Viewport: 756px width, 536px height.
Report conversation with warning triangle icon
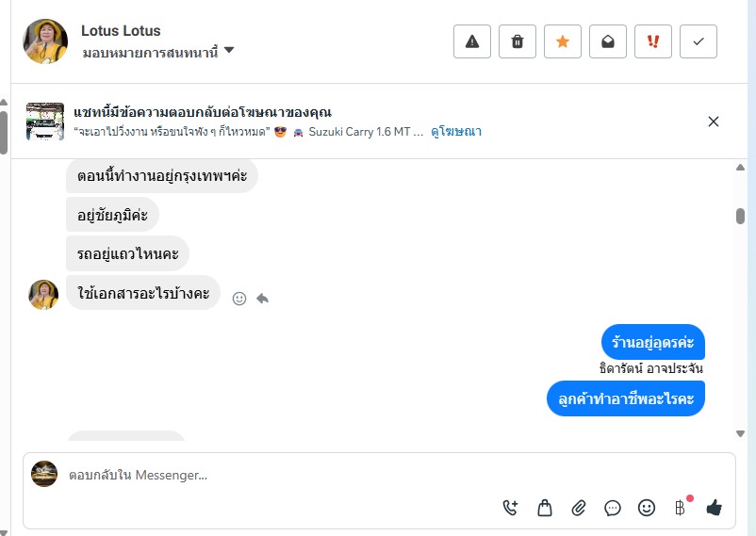pyautogui.click(x=472, y=41)
